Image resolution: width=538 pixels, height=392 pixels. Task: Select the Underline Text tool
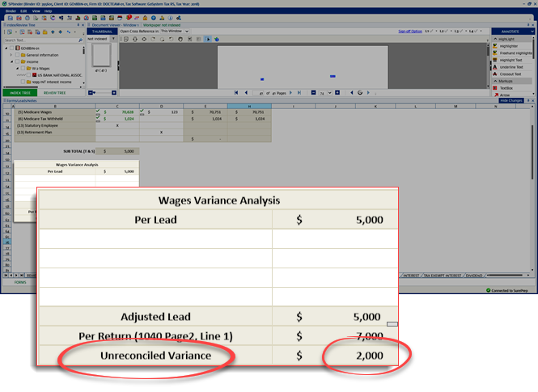click(510, 67)
